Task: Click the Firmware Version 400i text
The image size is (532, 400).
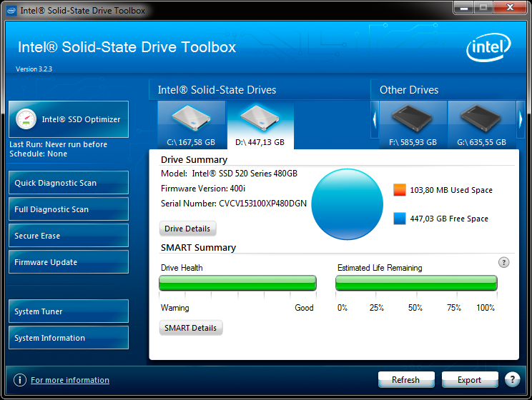Action: 203,189
